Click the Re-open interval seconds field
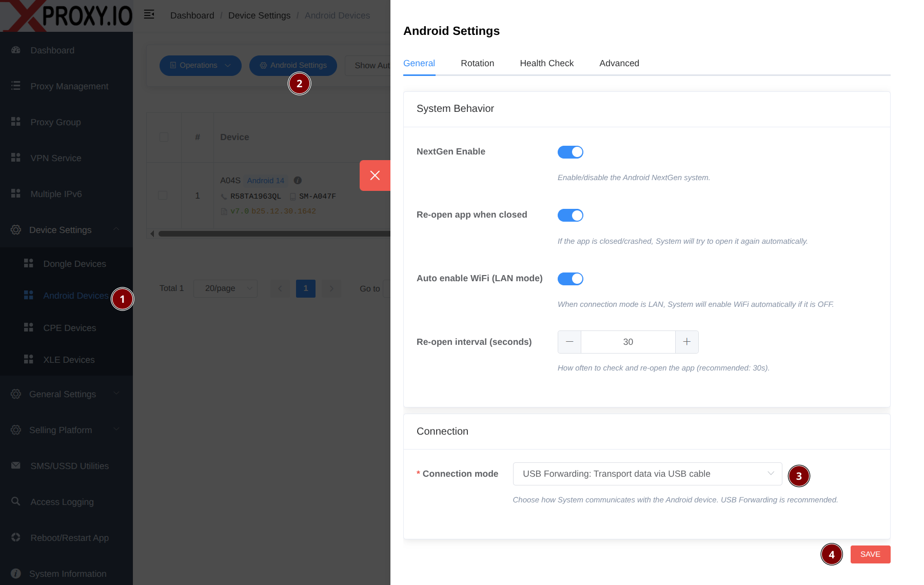Image resolution: width=924 pixels, height=585 pixels. pos(628,342)
